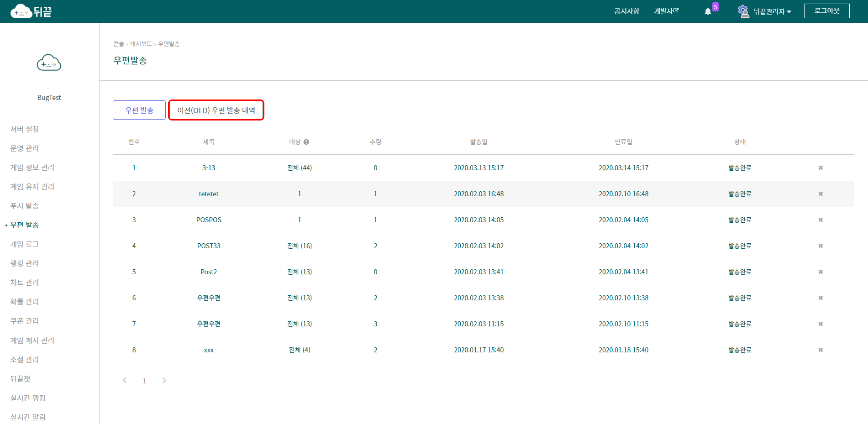Open 공지사항 in the top bar
Viewport: 868px width, 424px height.
click(626, 11)
